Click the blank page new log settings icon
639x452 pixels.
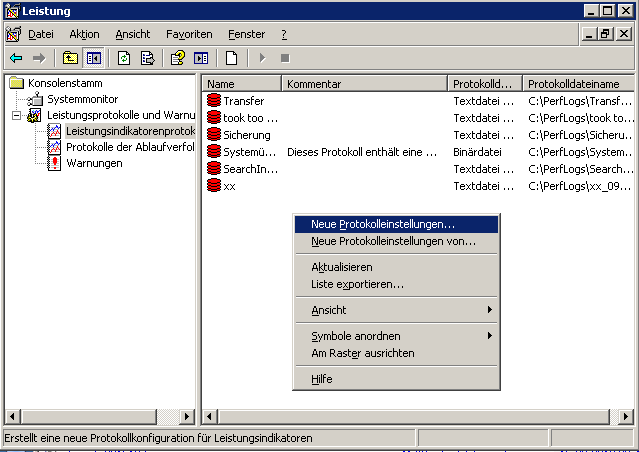(231, 58)
